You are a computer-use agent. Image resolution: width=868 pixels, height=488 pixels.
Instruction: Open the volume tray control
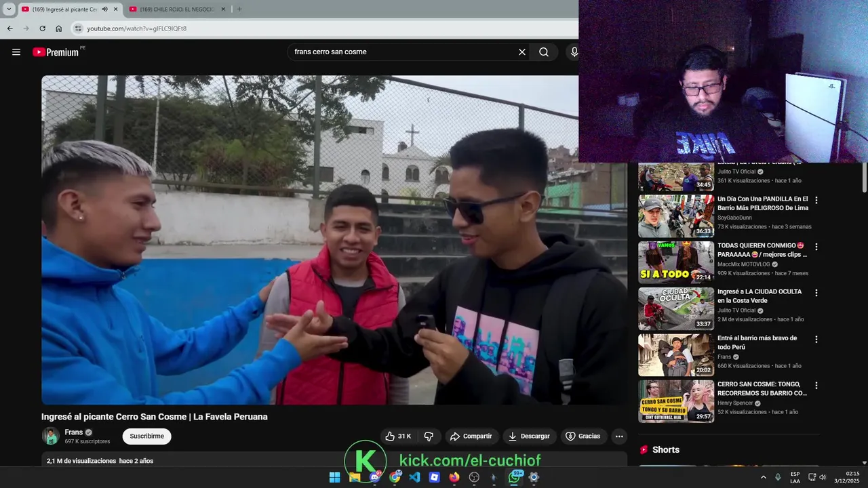[x=823, y=477]
